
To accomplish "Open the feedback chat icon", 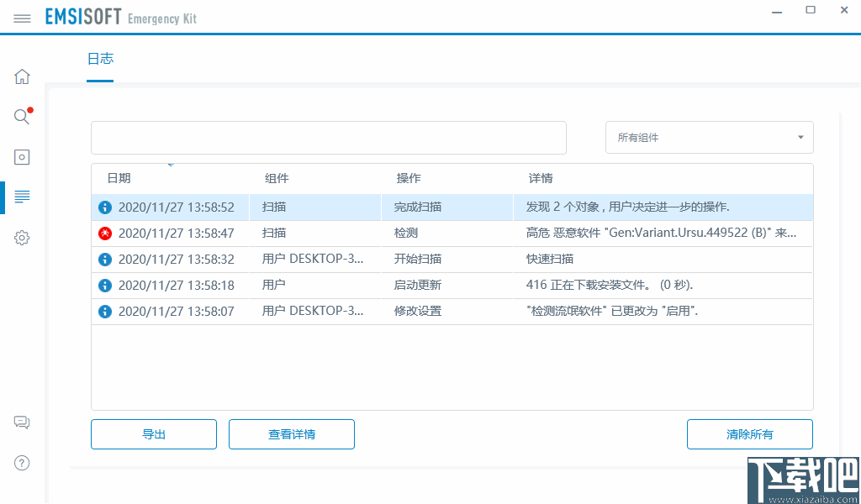I will (x=22, y=423).
